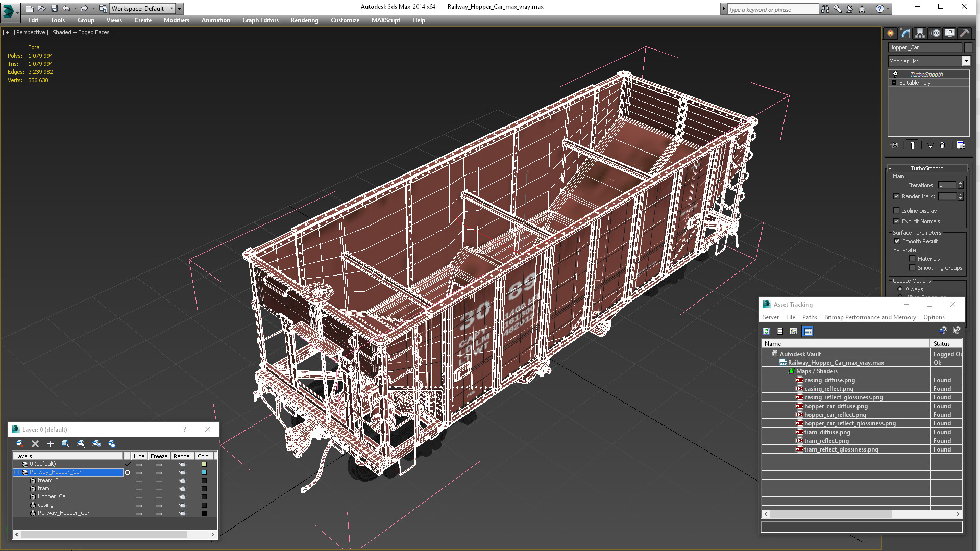The height and width of the screenshot is (551, 980).
Task: Click the keyword search input field
Action: pos(772,9)
